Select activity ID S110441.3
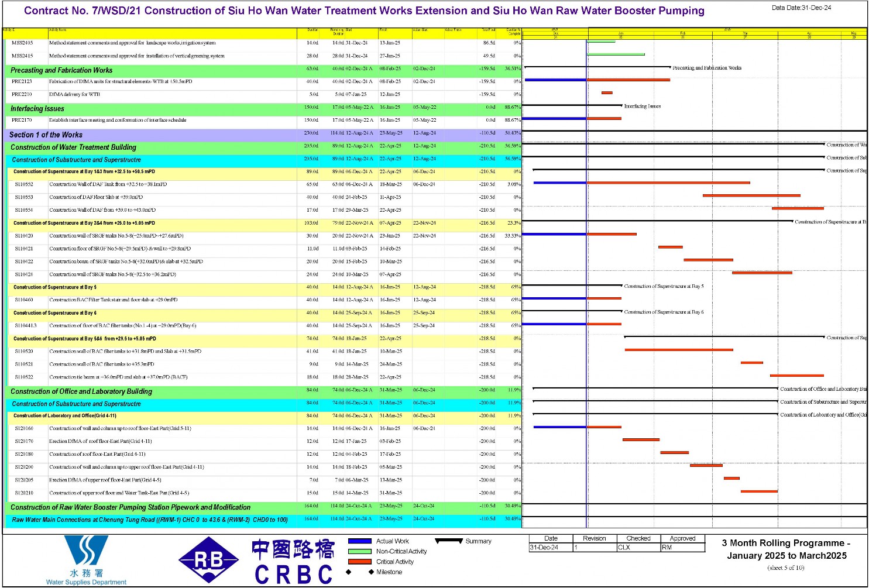Viewport: 869px width, 588px height. 26,326
